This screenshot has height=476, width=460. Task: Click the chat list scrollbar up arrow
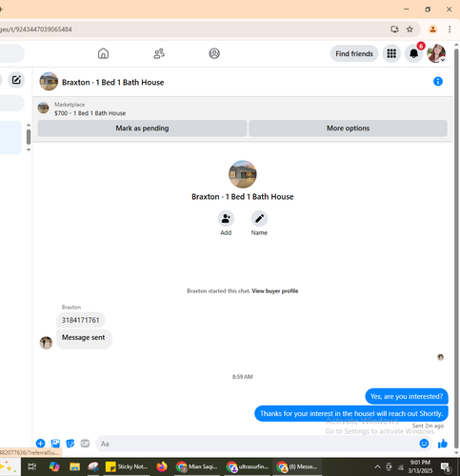(29, 125)
